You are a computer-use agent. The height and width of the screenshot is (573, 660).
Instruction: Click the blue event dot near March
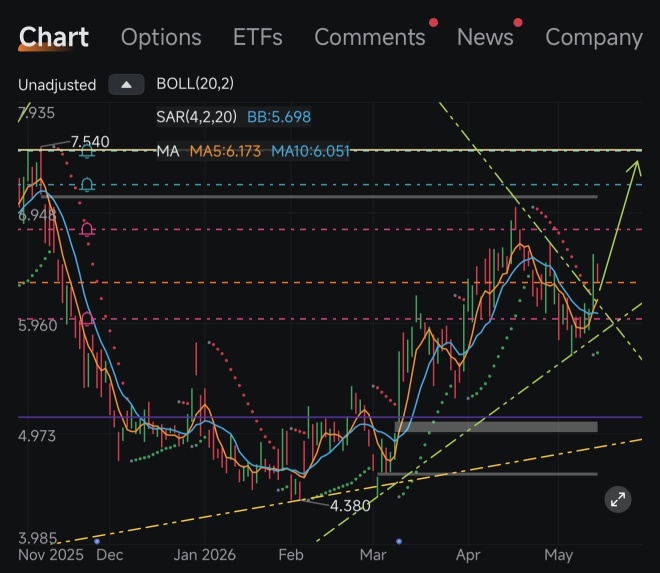pos(399,541)
